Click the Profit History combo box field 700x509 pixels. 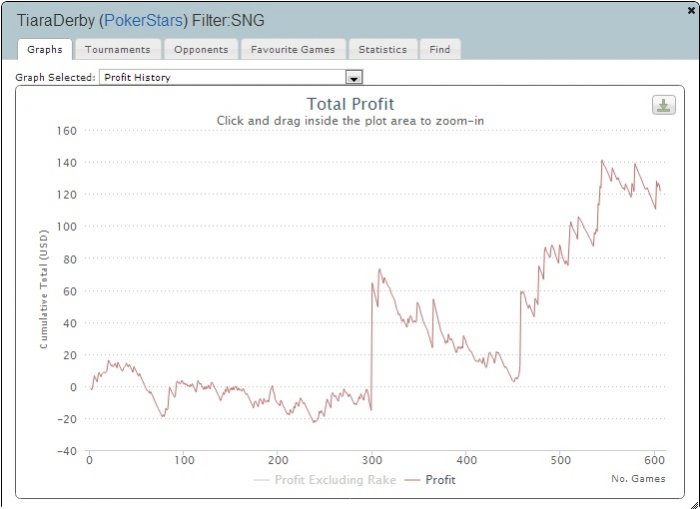(x=222, y=77)
